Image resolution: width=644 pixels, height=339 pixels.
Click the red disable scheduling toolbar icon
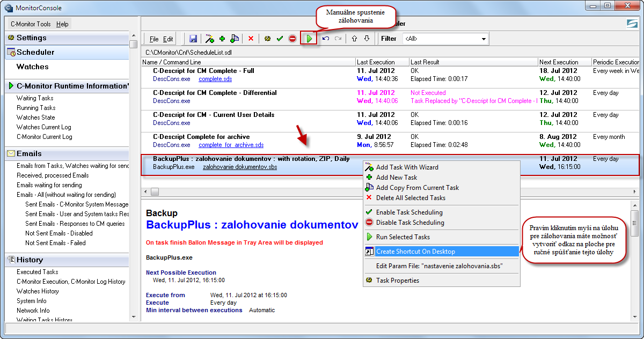[292, 39]
